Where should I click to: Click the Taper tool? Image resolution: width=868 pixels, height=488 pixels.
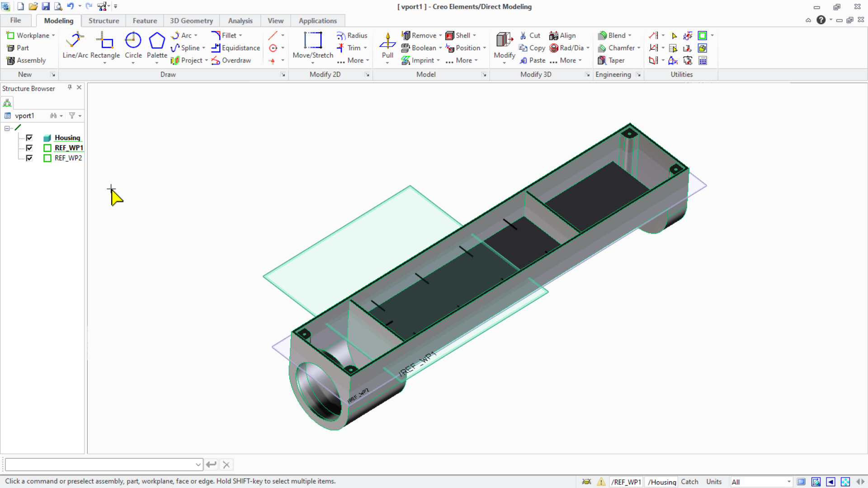611,60
